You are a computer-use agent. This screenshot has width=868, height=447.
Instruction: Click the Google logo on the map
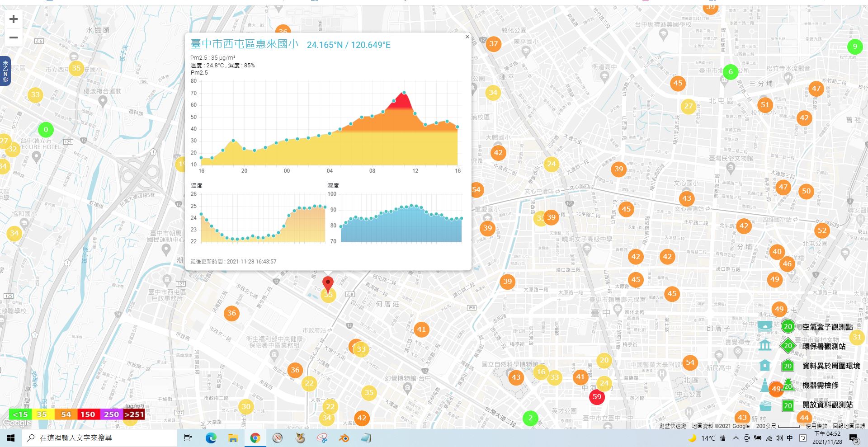pyautogui.click(x=17, y=423)
